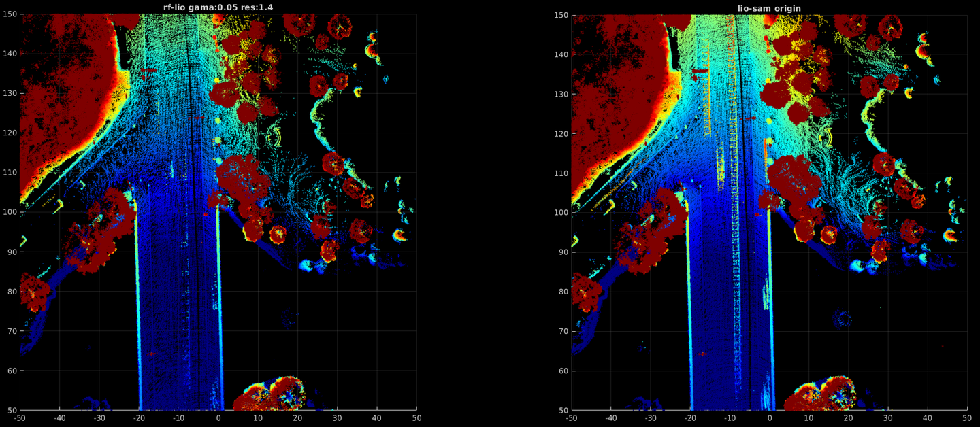980x427 pixels.
Task: Click x-axis label 0 on right plot
Action: (x=769, y=418)
